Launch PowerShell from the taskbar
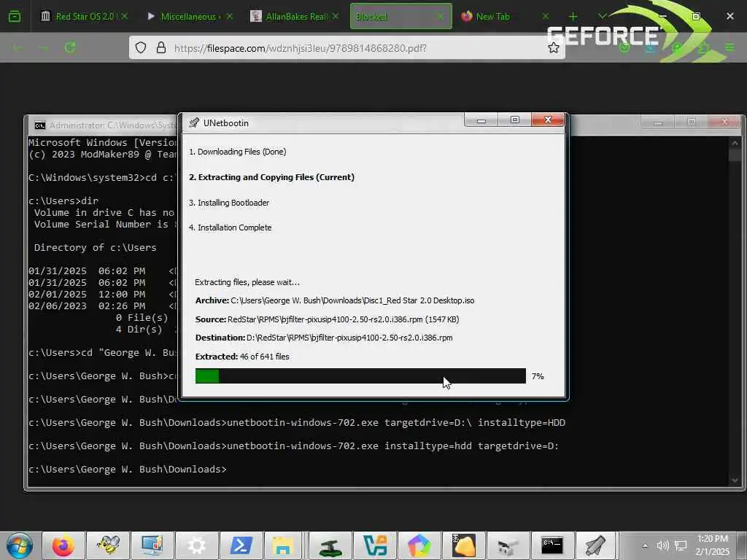Viewport: 747px width, 560px height. point(241,545)
